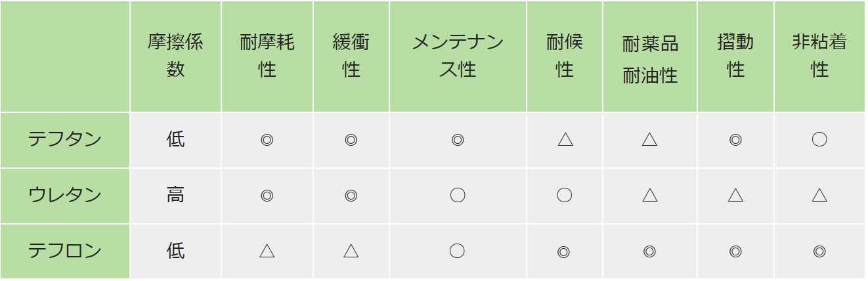The height and width of the screenshot is (281, 868).
Task: Click the triangle in テフタン's 耐候性 cell
Action: coord(565,139)
